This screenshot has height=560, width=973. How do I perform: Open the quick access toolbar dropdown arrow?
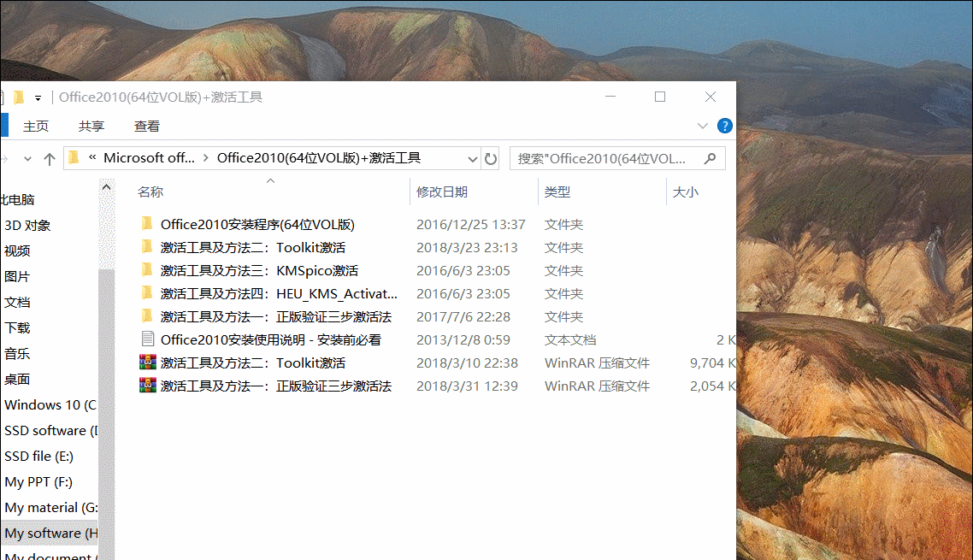coord(38,98)
